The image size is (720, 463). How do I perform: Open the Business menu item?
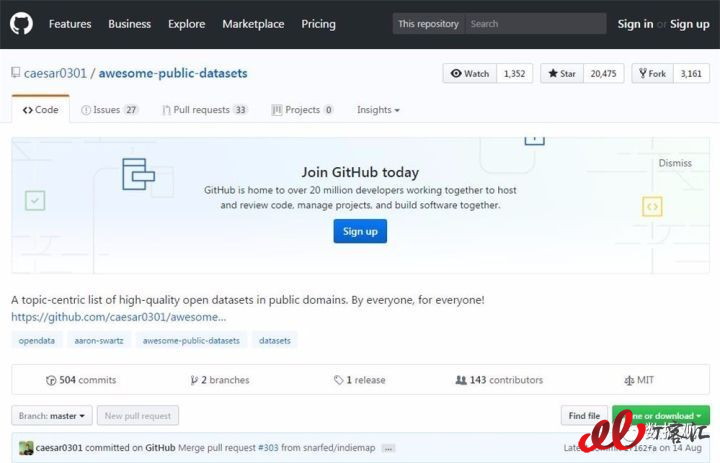[129, 24]
